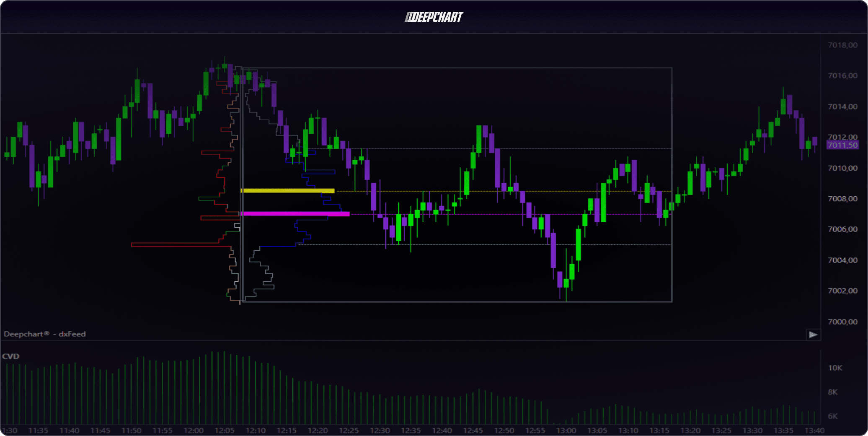
Task: Click the 7018,00 price axis label
Action: [x=842, y=45]
